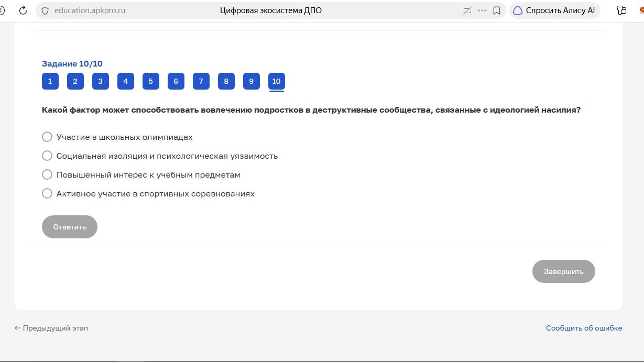The width and height of the screenshot is (644, 362).
Task: Go to question 1
Action: tap(50, 81)
